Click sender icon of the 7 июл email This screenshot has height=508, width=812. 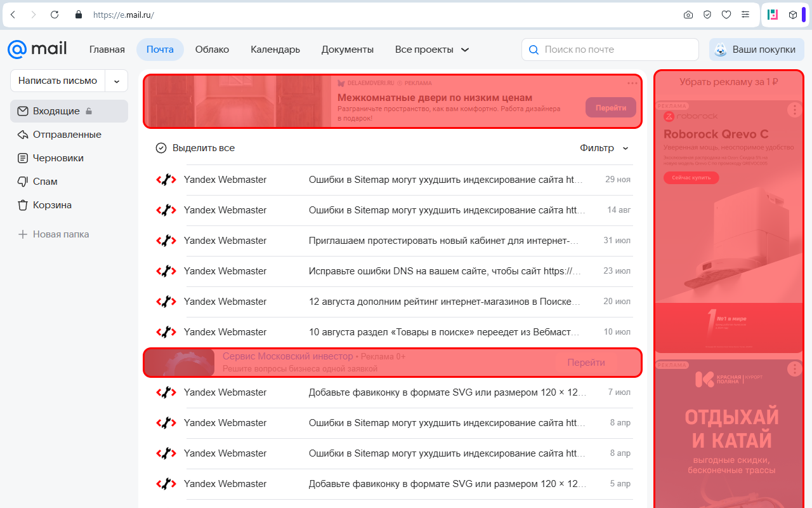point(166,392)
